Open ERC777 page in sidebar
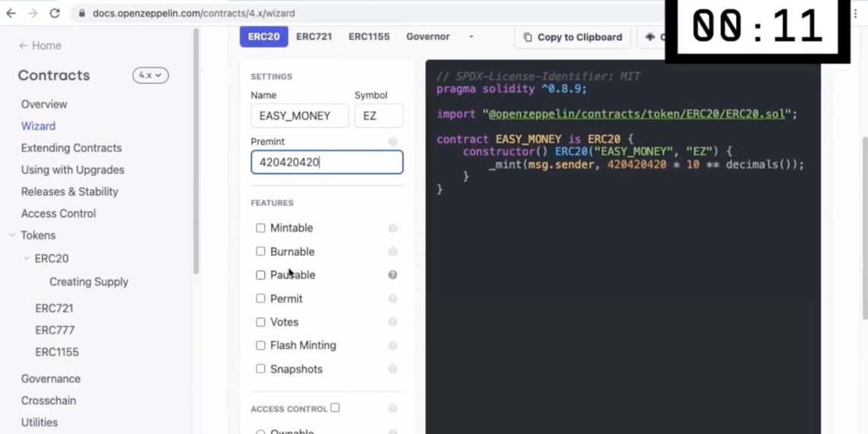Viewport: 868px width, 434px height. [54, 330]
